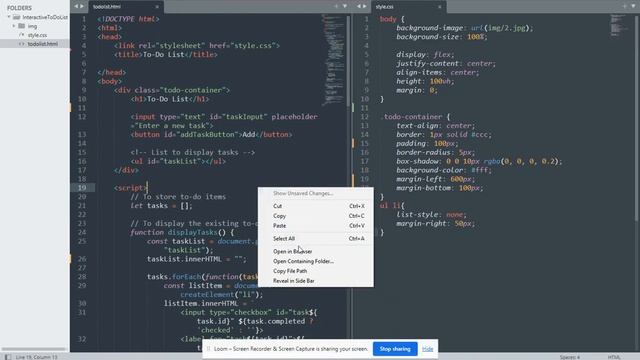
Task: Click 'box-shadow' property line in style.css
Action: [479, 161]
